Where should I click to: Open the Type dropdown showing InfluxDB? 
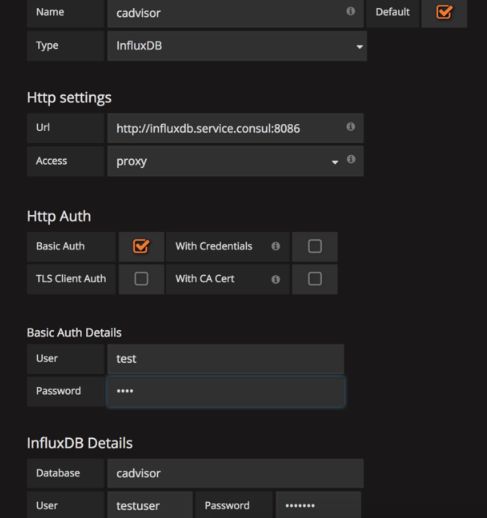[237, 46]
